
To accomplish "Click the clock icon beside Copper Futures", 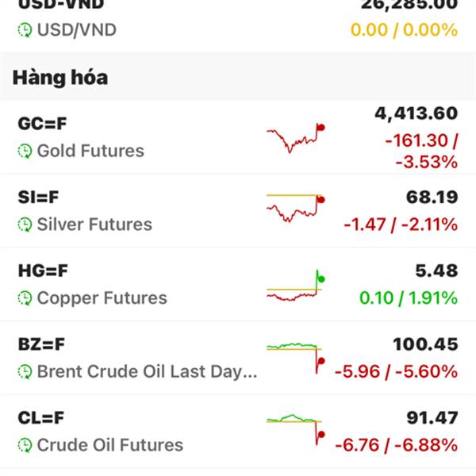I will coord(25,298).
